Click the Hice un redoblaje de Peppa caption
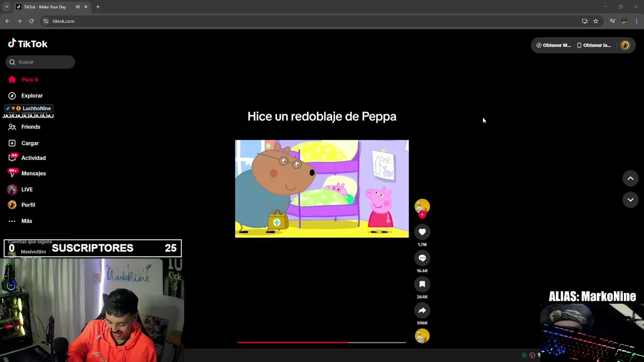The image size is (644, 362). click(322, 117)
